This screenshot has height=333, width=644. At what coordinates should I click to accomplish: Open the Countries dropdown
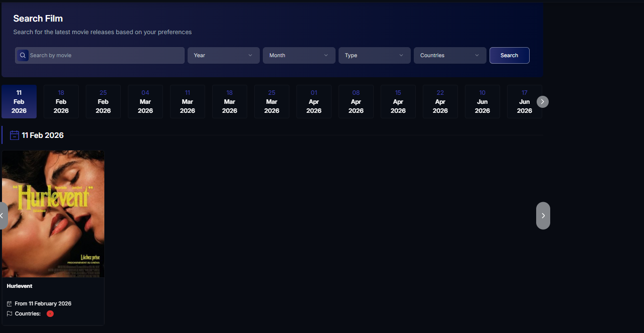(x=450, y=55)
